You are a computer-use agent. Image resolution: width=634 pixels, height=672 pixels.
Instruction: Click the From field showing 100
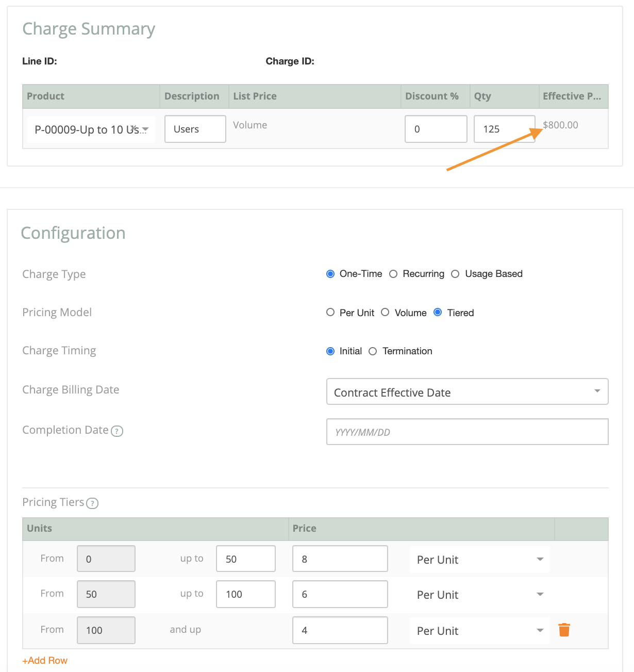pyautogui.click(x=106, y=630)
